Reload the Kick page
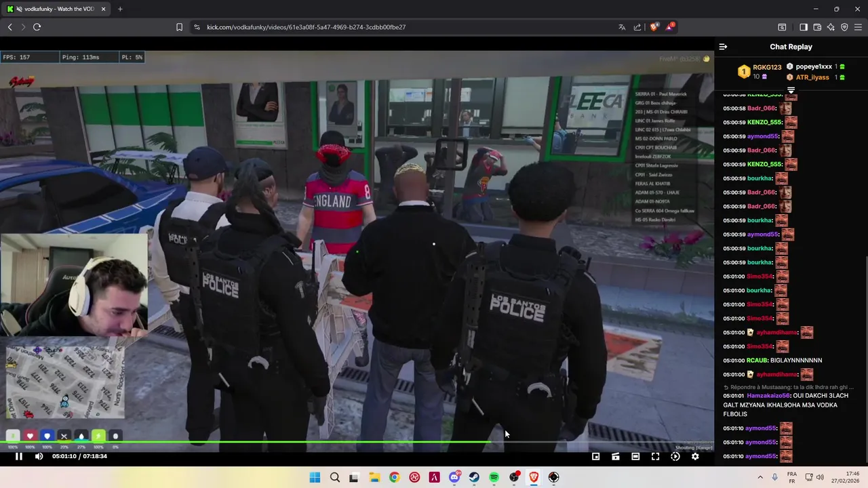The width and height of the screenshot is (868, 488). (x=37, y=27)
